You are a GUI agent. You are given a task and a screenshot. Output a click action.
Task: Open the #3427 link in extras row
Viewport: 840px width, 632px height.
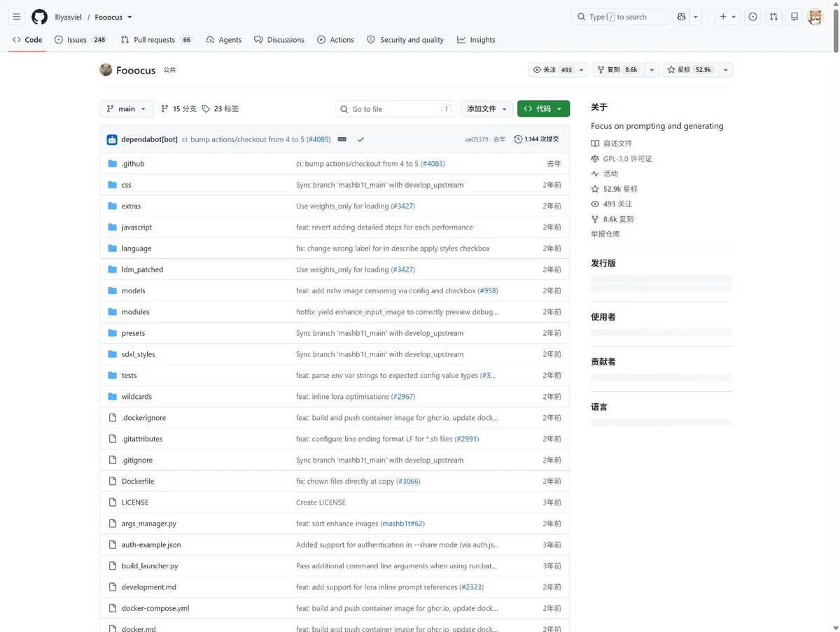coord(402,206)
